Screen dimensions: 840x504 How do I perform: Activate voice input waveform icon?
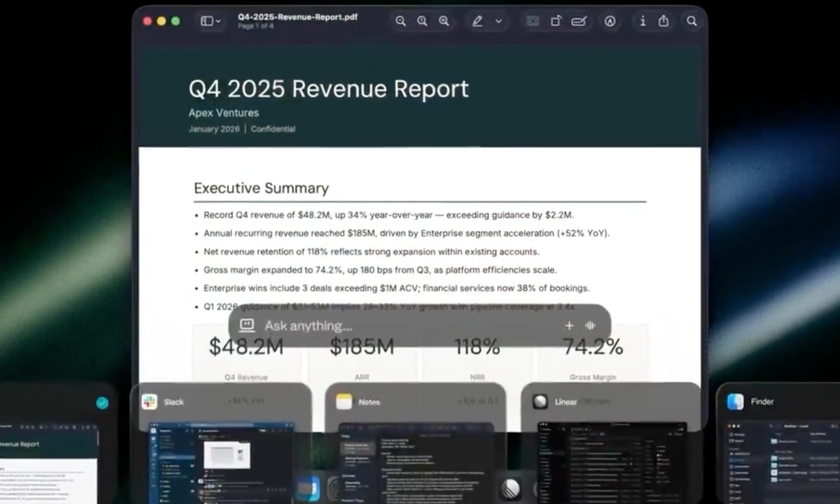[x=590, y=326]
